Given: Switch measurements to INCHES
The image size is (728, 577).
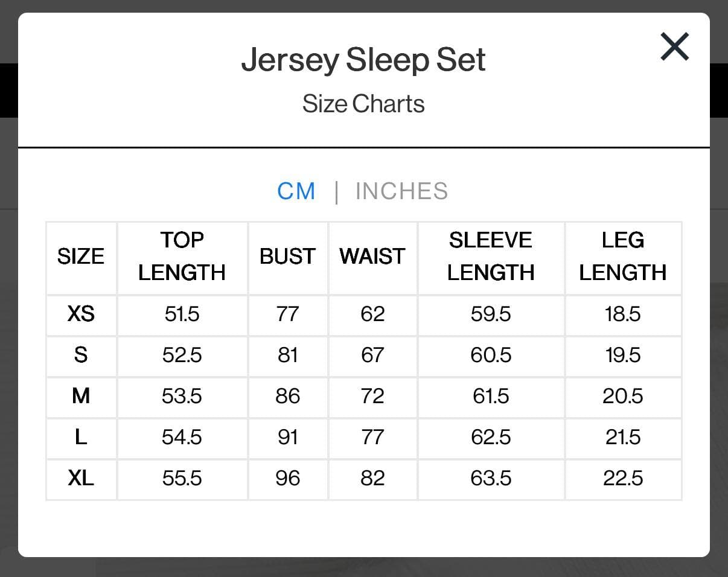Looking at the screenshot, I should click(401, 191).
